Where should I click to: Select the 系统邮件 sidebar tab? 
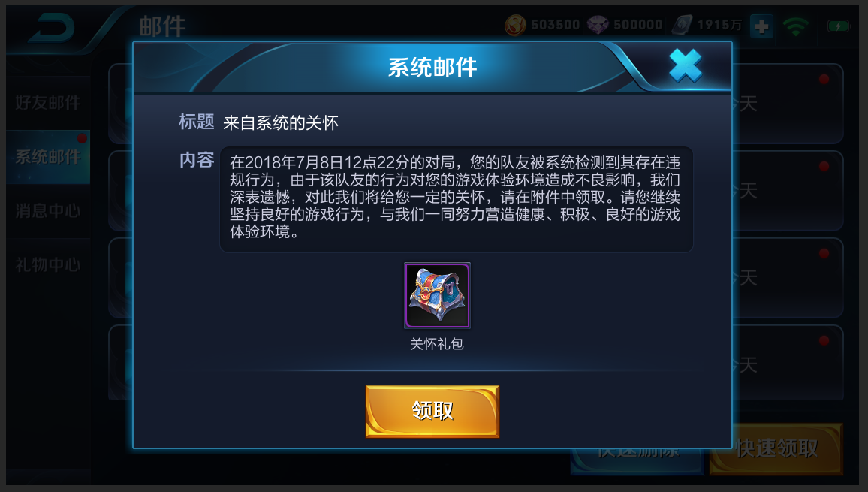coord(48,157)
